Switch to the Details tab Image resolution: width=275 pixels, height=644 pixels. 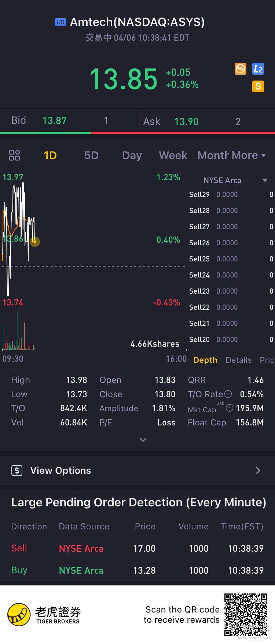(x=238, y=360)
